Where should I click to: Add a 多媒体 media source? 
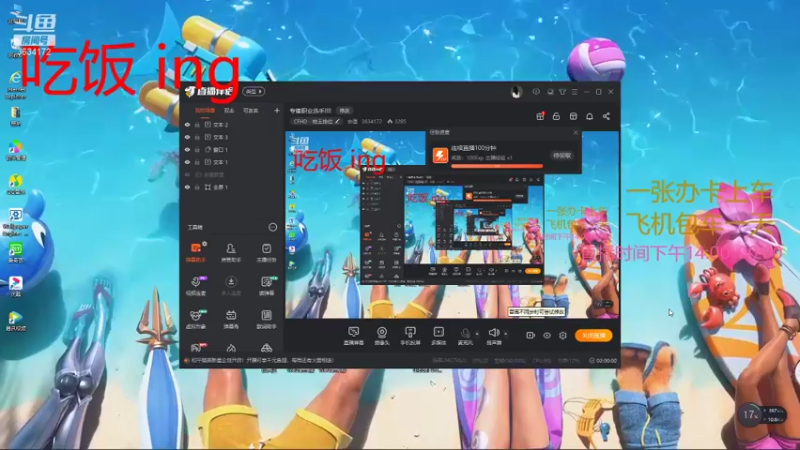point(439,336)
